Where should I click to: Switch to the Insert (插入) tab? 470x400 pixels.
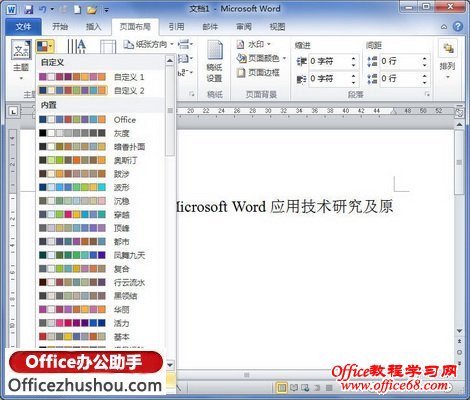[94, 27]
